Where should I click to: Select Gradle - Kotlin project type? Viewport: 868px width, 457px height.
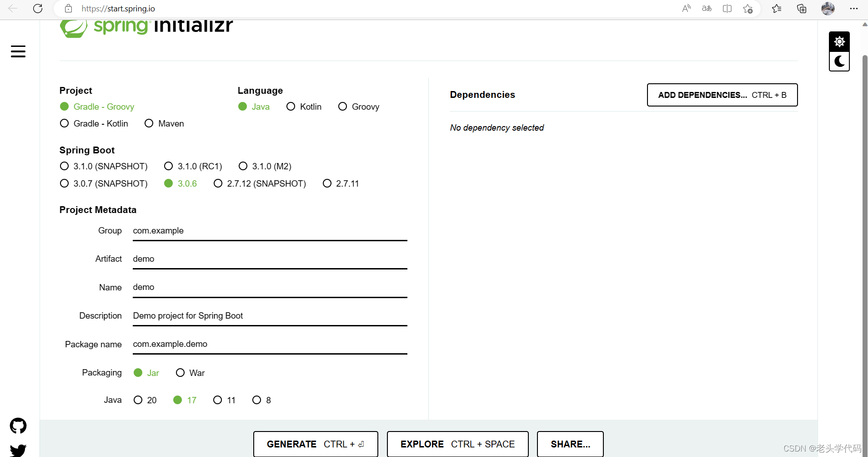94,123
